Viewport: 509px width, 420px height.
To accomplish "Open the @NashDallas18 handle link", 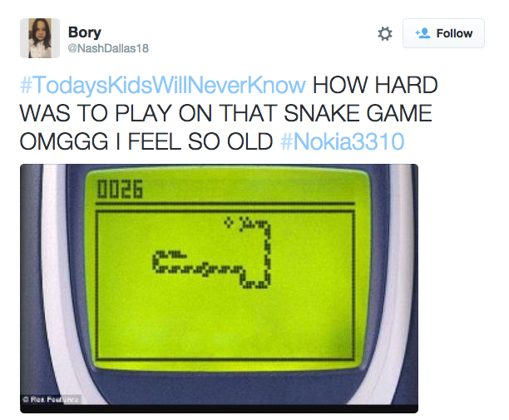I will click(x=108, y=48).
